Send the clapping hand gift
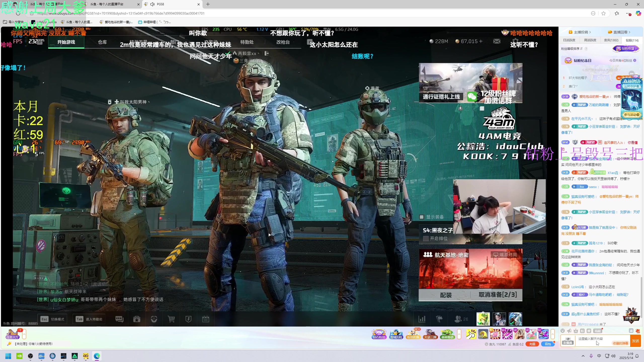The height and width of the screenshot is (362, 644). [471, 334]
